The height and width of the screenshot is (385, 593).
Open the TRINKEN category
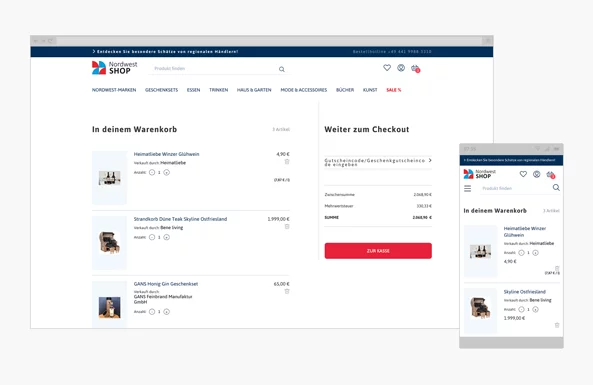click(x=219, y=90)
